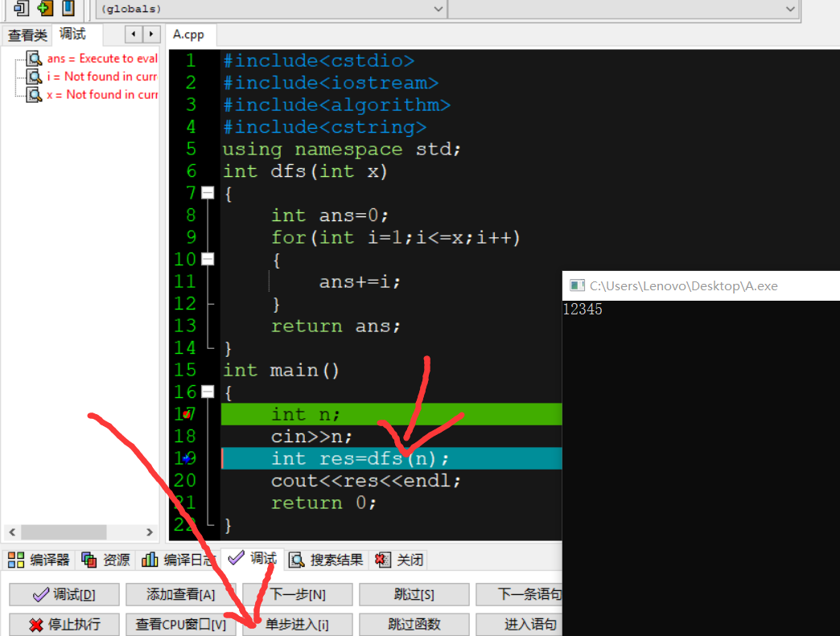Open the 资源 bottom tab
The image size is (840, 636).
coord(105,560)
